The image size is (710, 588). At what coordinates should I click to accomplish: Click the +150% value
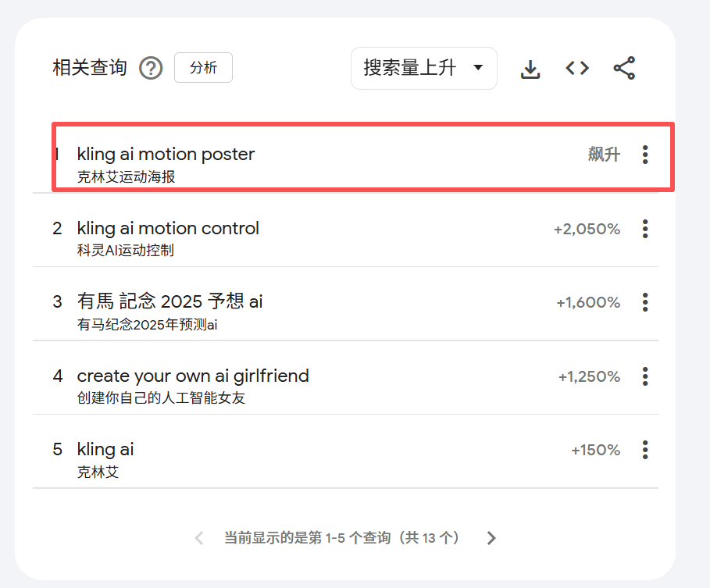pyautogui.click(x=595, y=451)
